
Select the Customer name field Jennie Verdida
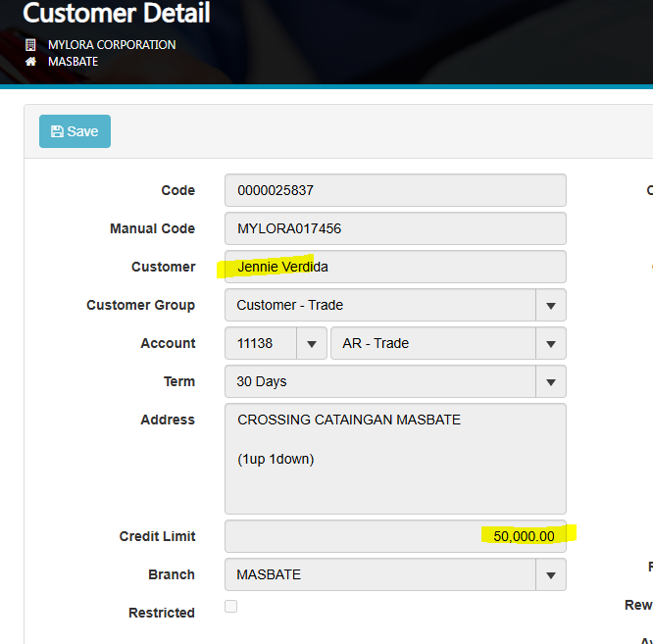pos(395,267)
